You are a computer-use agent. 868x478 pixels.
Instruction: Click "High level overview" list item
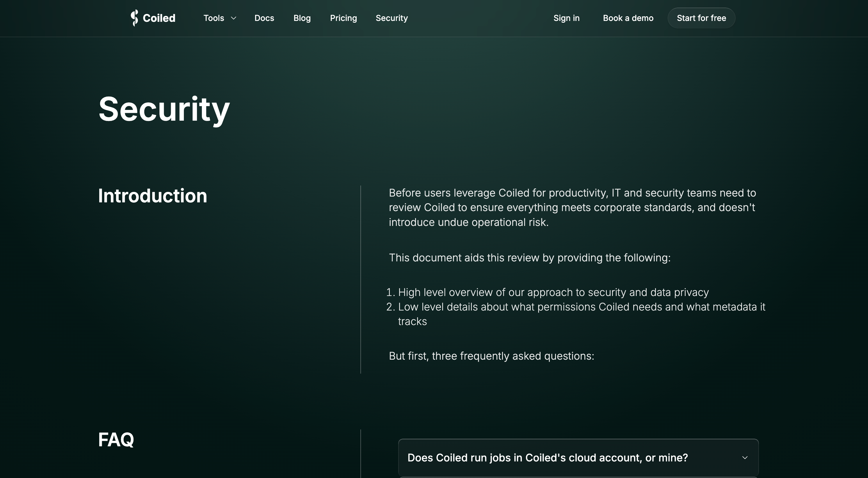pos(553,292)
